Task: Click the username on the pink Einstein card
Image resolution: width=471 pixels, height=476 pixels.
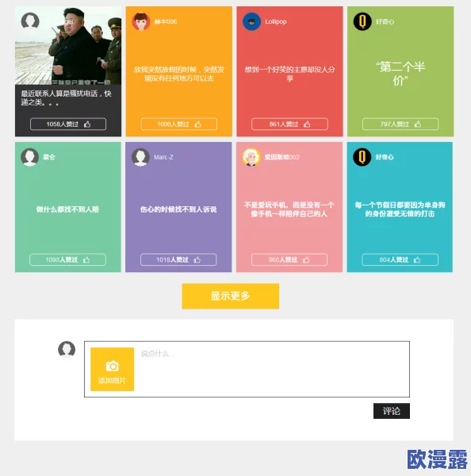Action: click(282, 157)
